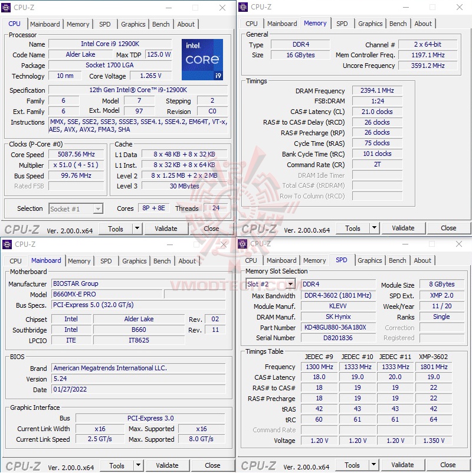472x476 pixels.
Task: Switch to Mainboard tab in CPU window
Action: [x=45, y=24]
